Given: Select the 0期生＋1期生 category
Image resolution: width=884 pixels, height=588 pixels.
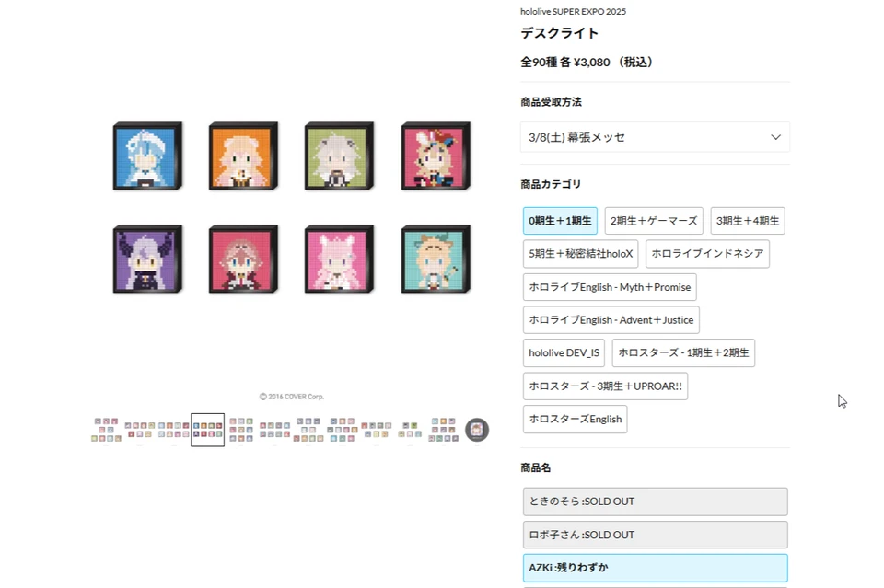Looking at the screenshot, I should point(560,221).
